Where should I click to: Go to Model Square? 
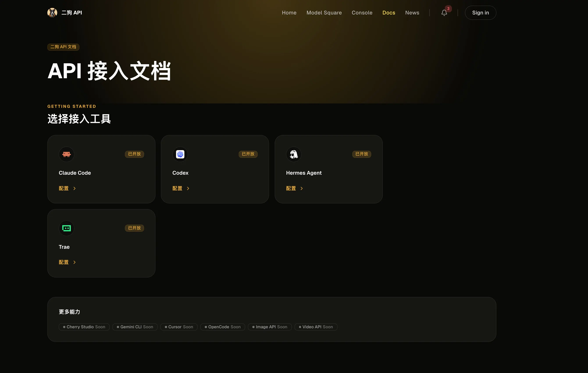pos(324,13)
